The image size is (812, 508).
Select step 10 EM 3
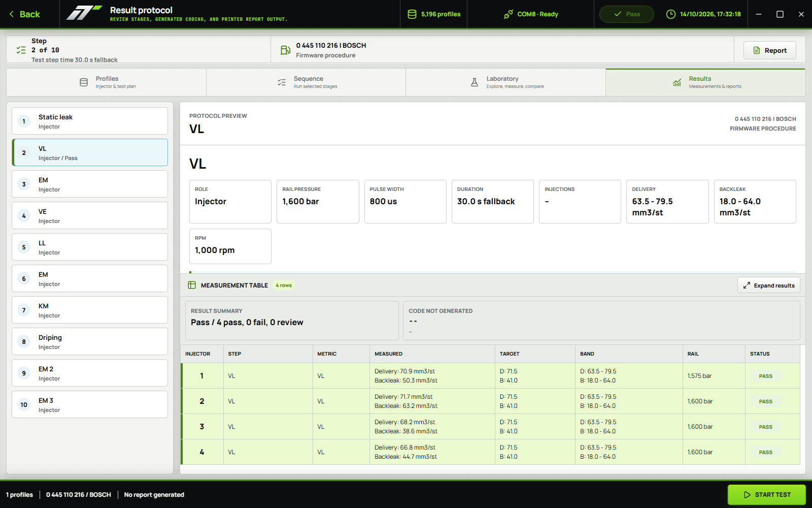point(90,404)
